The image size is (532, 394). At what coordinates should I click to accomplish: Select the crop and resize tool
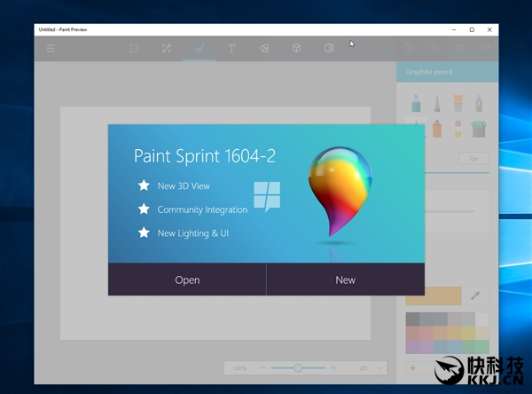[x=167, y=48]
